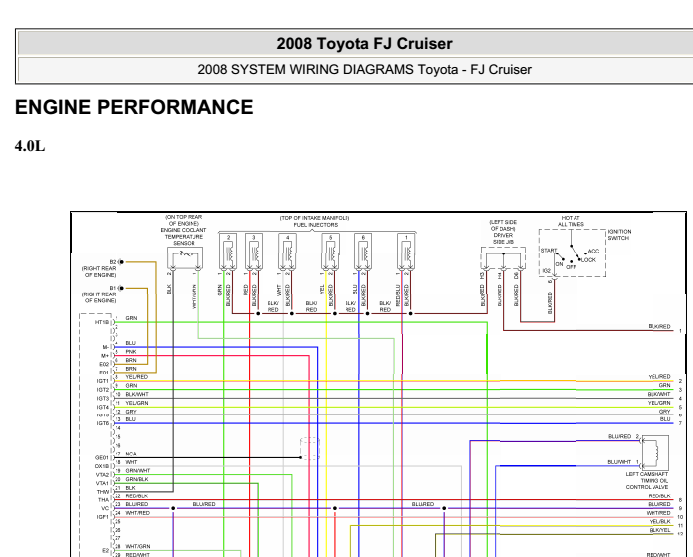Click the 'VTA2' pin label
The image size is (693, 557).
pos(103,475)
